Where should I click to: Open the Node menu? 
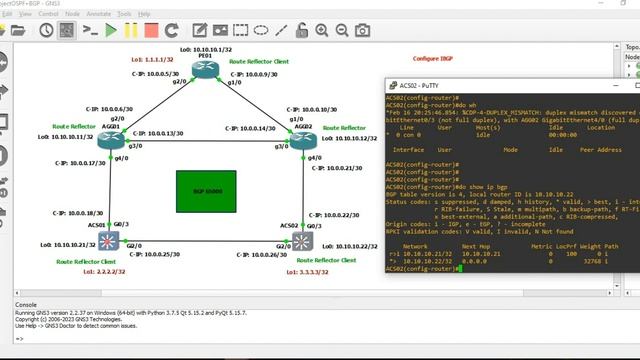(x=72, y=14)
